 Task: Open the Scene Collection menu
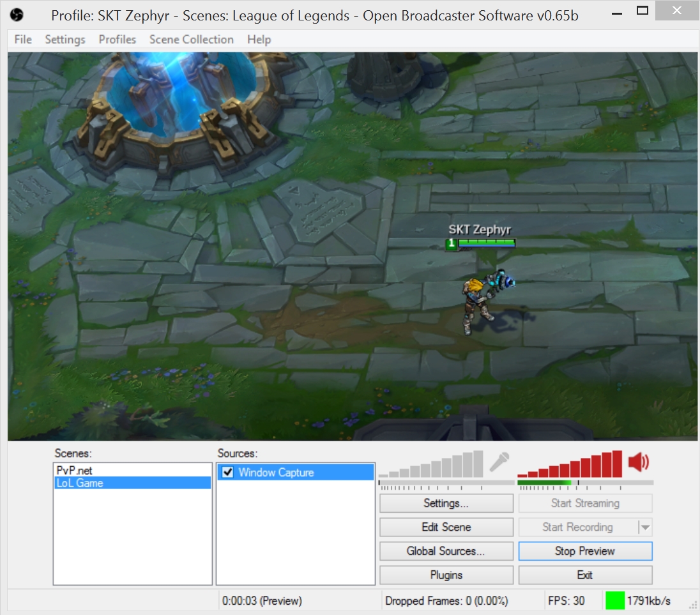pyautogui.click(x=191, y=39)
